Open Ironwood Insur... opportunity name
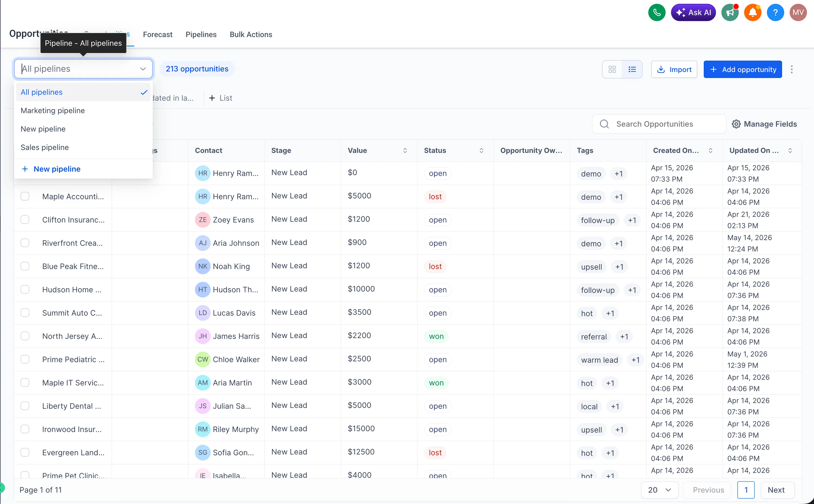The width and height of the screenshot is (814, 504). [72, 429]
